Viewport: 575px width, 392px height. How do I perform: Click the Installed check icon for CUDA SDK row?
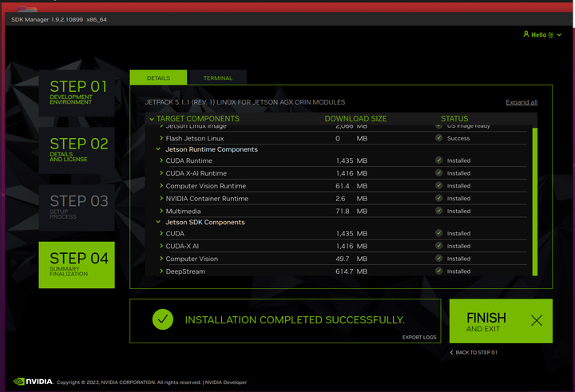(438, 233)
